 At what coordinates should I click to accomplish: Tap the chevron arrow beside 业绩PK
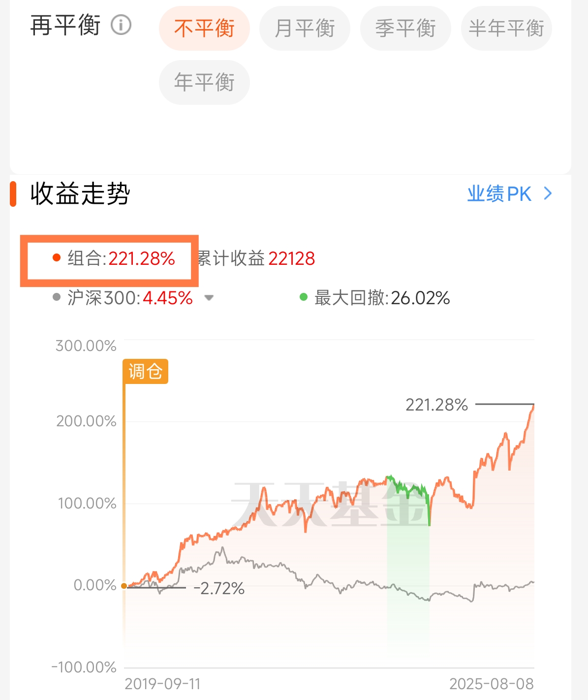(548, 194)
